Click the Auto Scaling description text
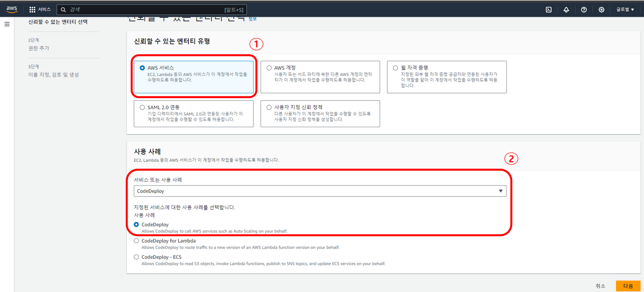 coord(215,231)
